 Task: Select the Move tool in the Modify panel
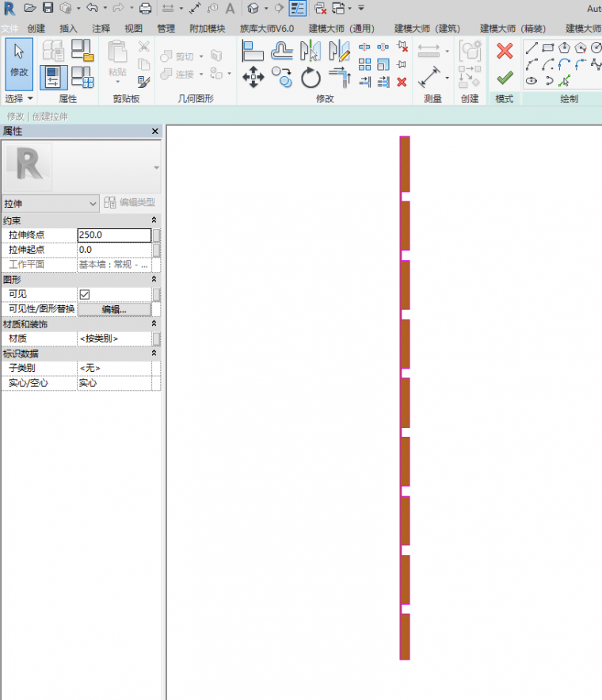coord(253,77)
